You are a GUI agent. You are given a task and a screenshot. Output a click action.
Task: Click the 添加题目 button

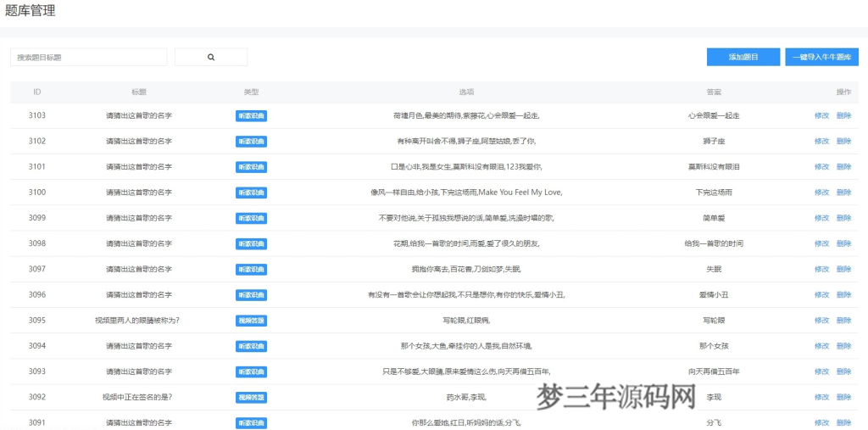point(743,57)
